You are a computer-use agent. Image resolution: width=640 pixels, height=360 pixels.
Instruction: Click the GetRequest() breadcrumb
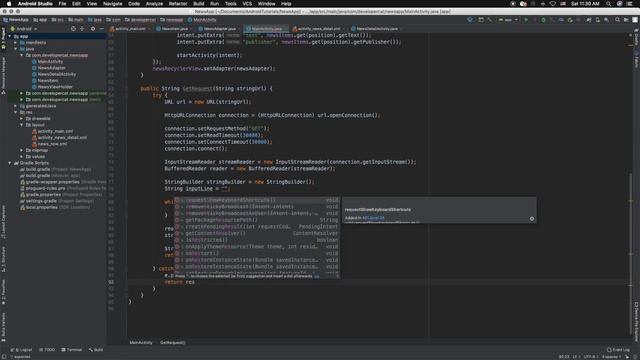click(172, 343)
